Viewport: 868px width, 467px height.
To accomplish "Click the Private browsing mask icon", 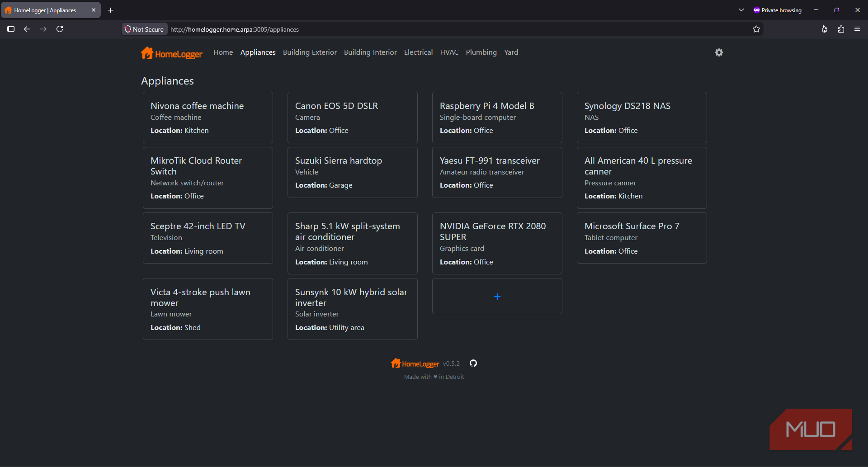I will [x=757, y=10].
